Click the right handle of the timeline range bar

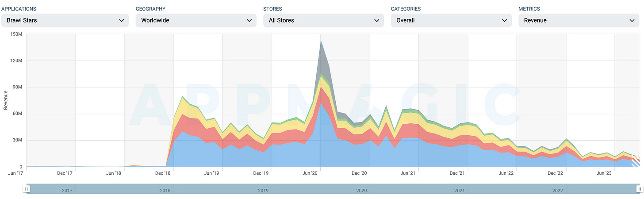[639, 189]
